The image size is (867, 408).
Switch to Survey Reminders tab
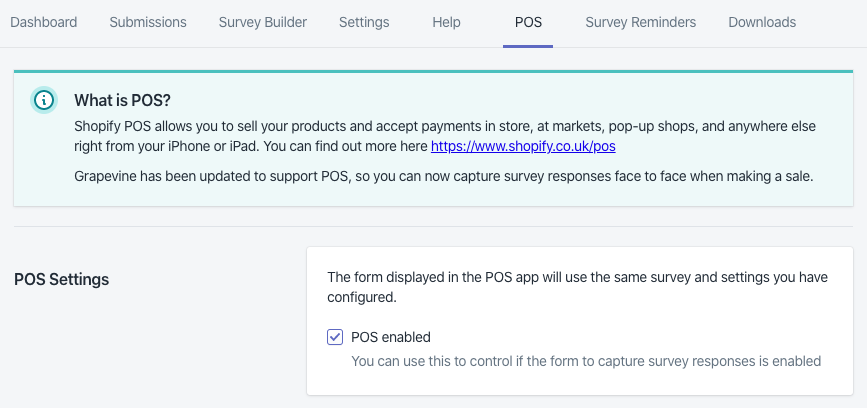tap(640, 22)
